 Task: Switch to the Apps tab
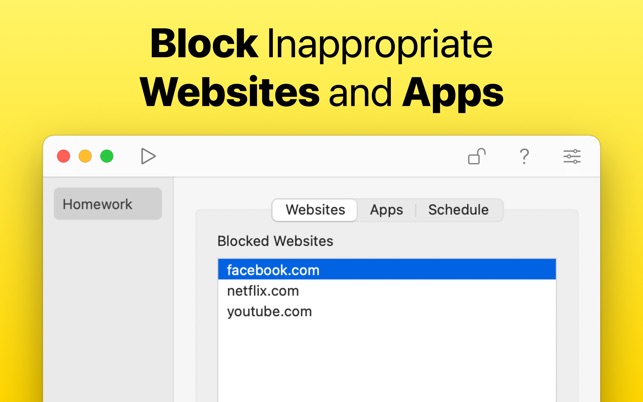tap(386, 210)
